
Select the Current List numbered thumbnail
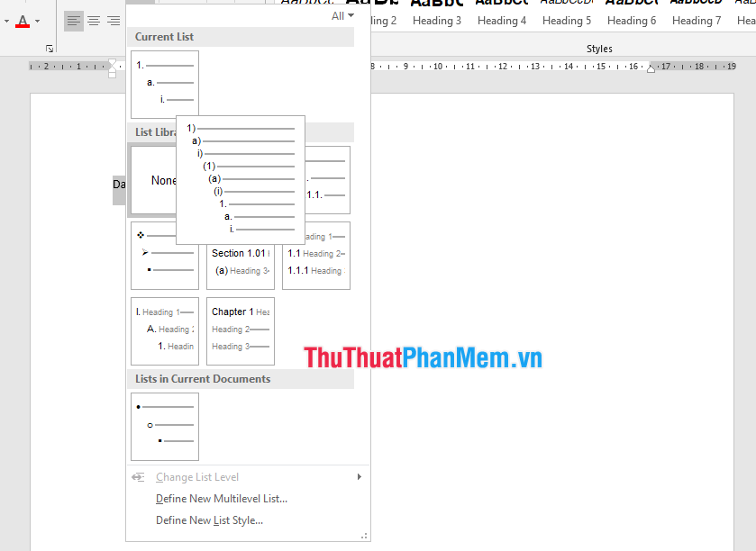pyautogui.click(x=165, y=84)
